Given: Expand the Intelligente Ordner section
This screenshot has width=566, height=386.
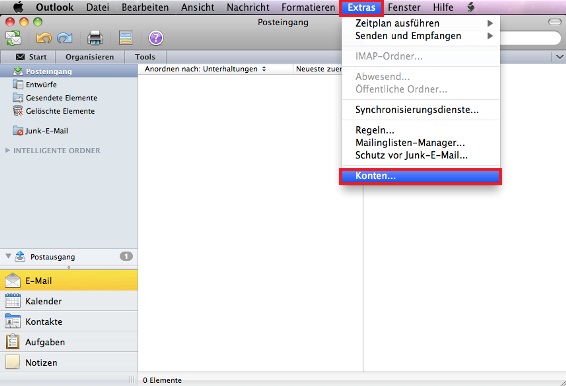Looking at the screenshot, I should [7, 150].
